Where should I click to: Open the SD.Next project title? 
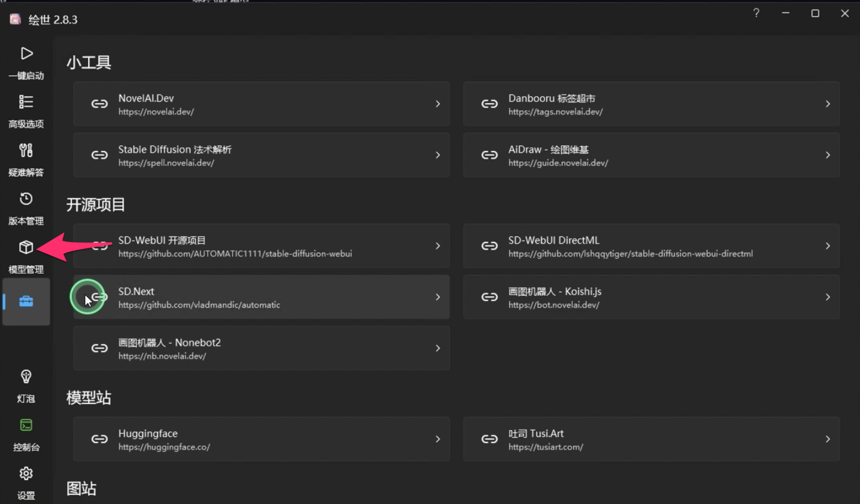[136, 292]
